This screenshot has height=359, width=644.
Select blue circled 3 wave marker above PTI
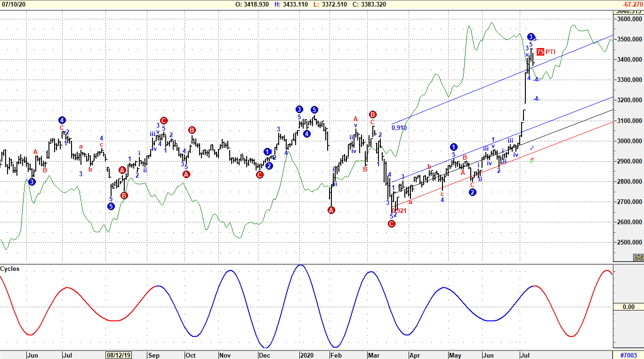(x=531, y=37)
